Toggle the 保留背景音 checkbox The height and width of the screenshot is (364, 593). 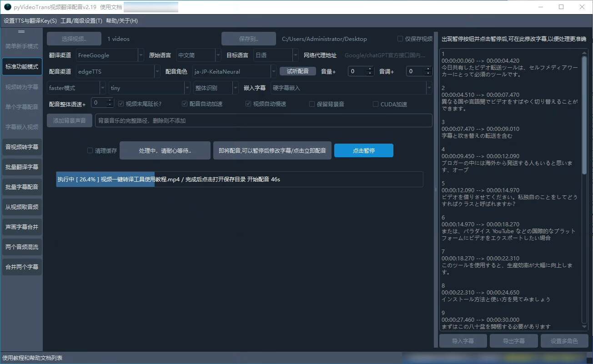pos(312,104)
